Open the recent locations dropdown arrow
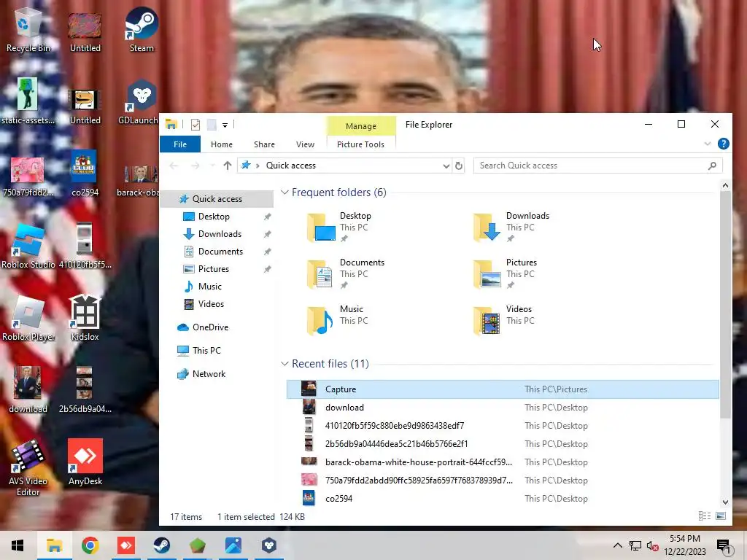This screenshot has height=560, width=747. (x=212, y=166)
